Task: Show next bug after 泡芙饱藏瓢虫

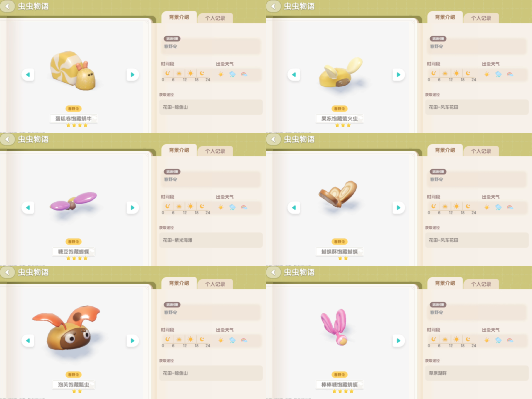Action: click(x=132, y=341)
